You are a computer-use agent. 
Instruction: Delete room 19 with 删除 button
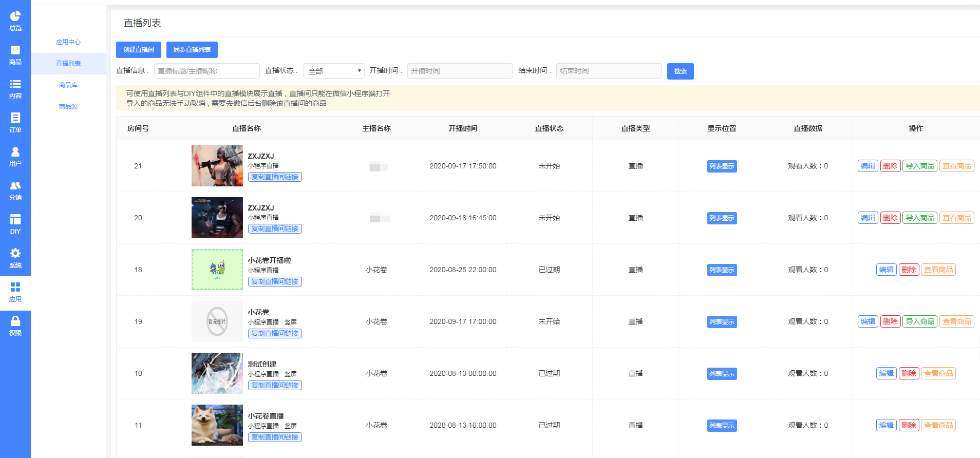click(x=891, y=321)
